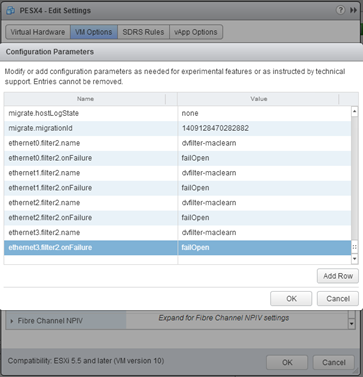This screenshot has width=363, height=377.
Task: Edit dvfilter-maclearn value for ethernet1
Action: [x=264, y=173]
